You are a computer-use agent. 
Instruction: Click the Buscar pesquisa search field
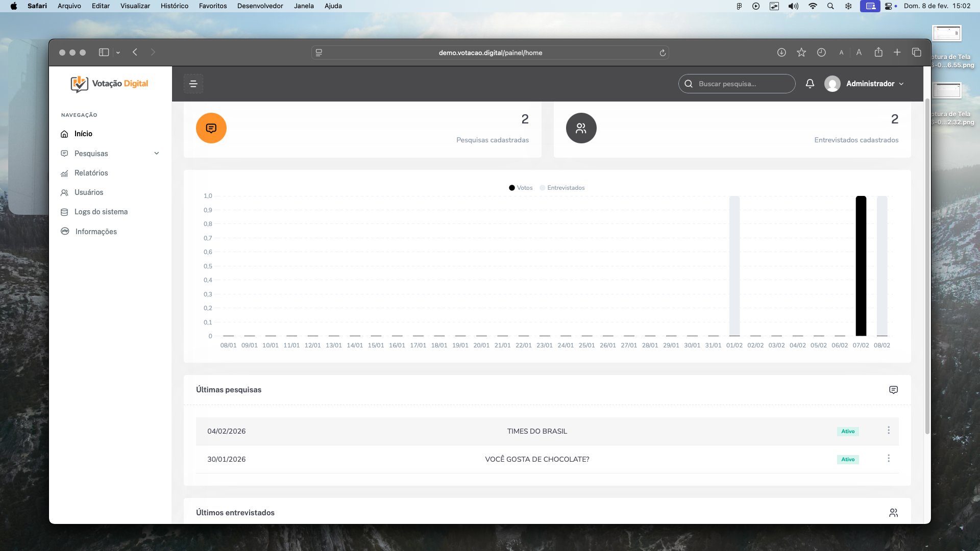coord(740,84)
